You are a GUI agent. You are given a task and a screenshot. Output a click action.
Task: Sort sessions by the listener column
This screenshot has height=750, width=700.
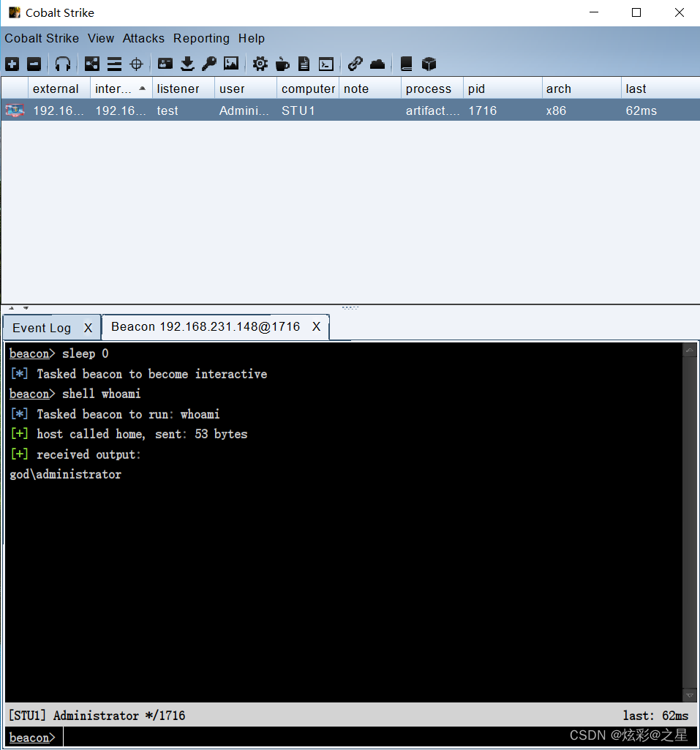pyautogui.click(x=184, y=89)
